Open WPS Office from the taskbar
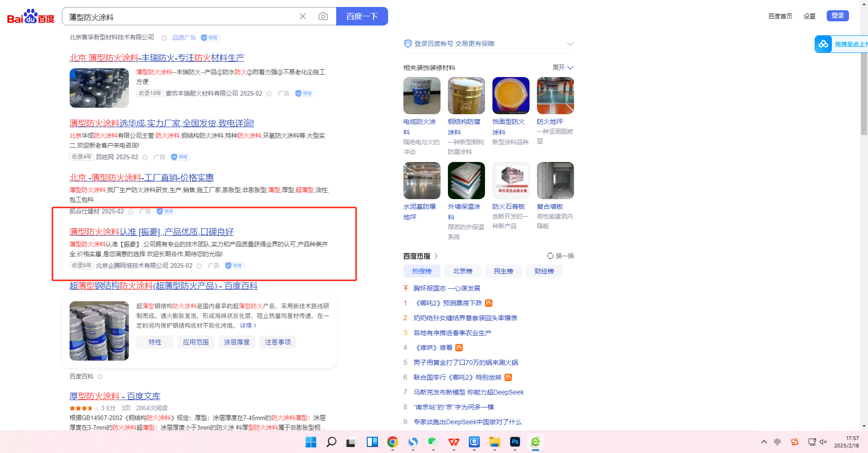Screen dimensions: 868x453 [x=454, y=442]
